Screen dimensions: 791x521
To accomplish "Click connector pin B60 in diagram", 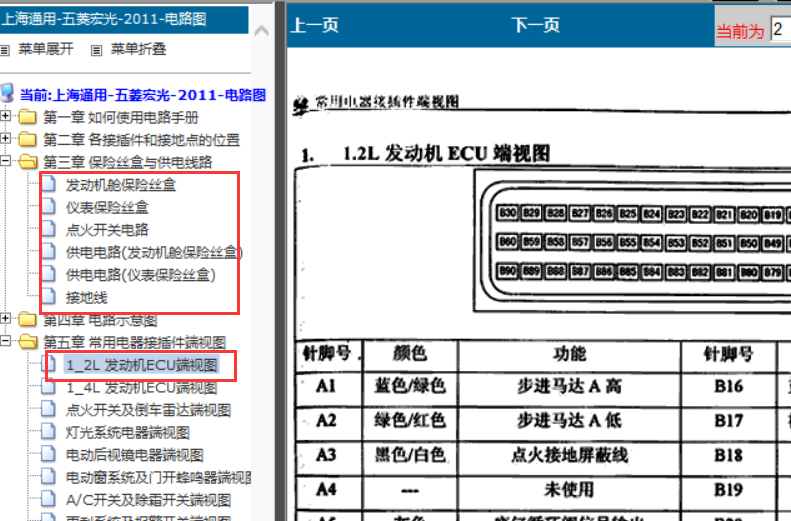I will tap(507, 242).
